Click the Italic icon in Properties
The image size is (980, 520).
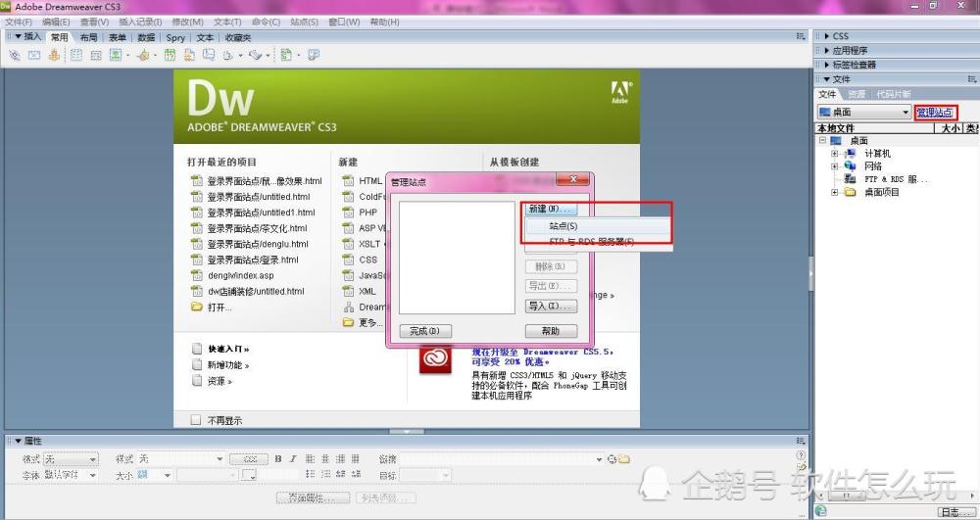292,459
